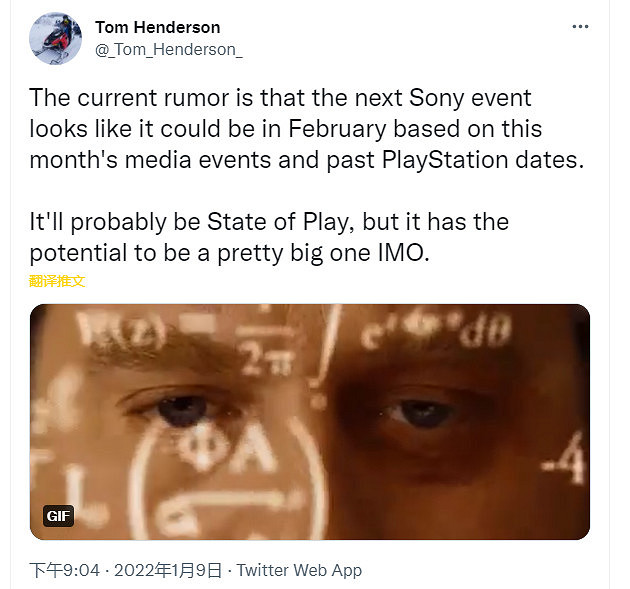
Task: Open the @_Tom_Henderson_ handle link
Action: pos(169,50)
